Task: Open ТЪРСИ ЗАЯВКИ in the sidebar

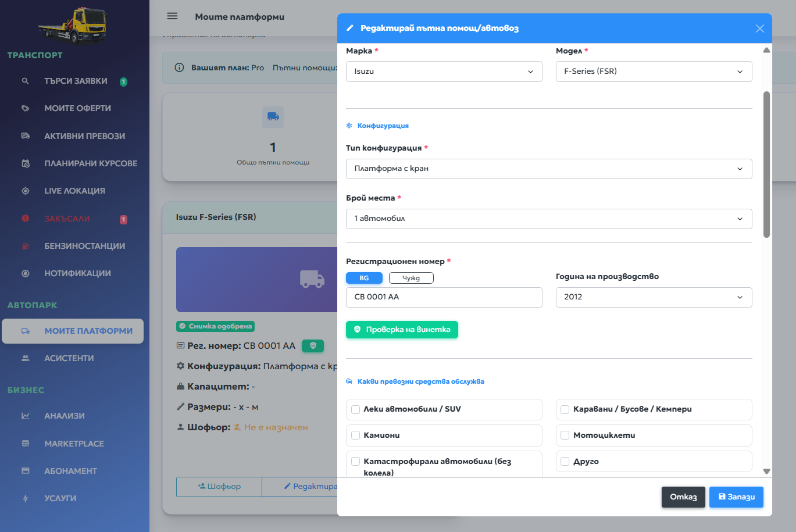Action: coord(74,81)
